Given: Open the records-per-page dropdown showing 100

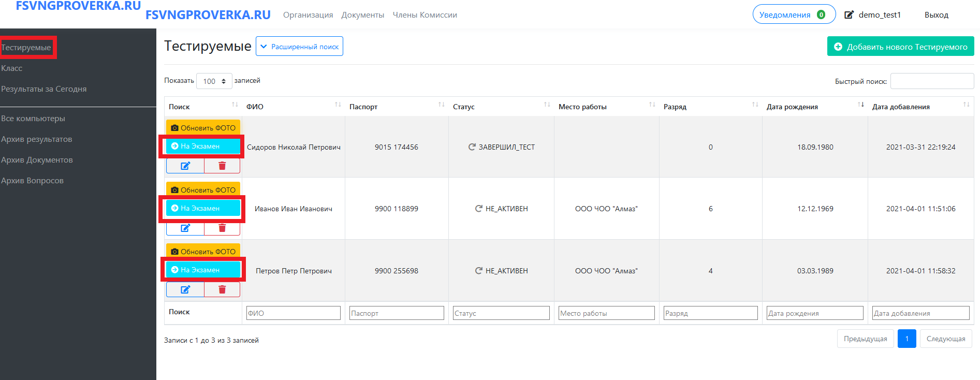Looking at the screenshot, I should point(214,81).
